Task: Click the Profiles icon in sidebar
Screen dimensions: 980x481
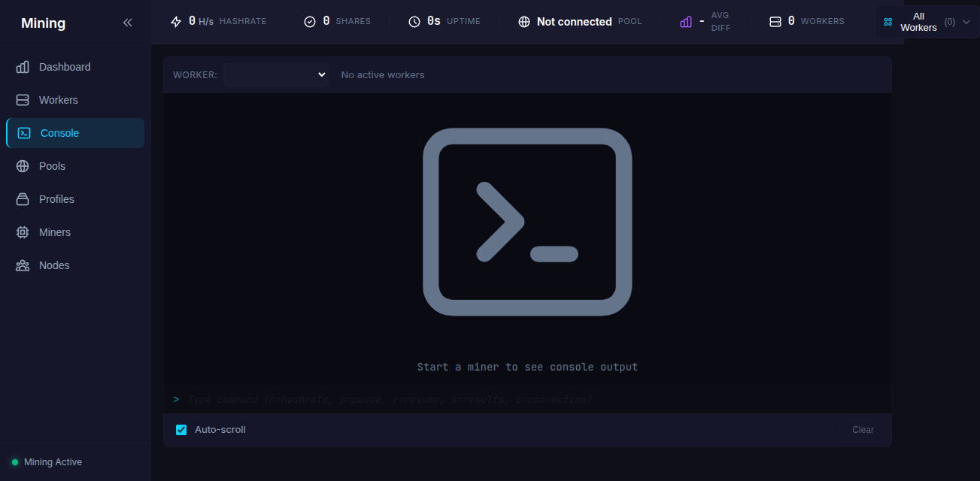Action: click(23, 199)
